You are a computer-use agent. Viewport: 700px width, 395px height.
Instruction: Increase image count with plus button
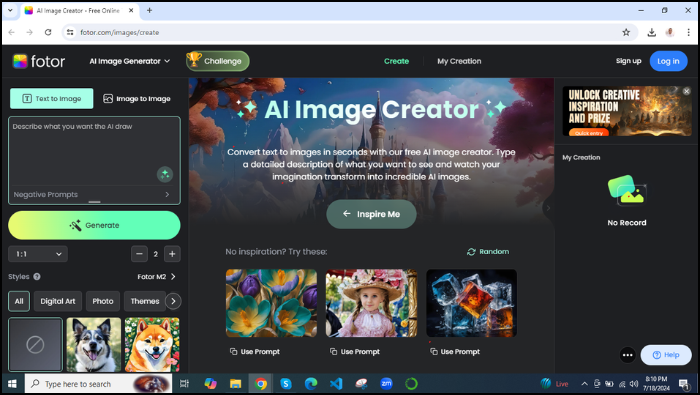(172, 254)
